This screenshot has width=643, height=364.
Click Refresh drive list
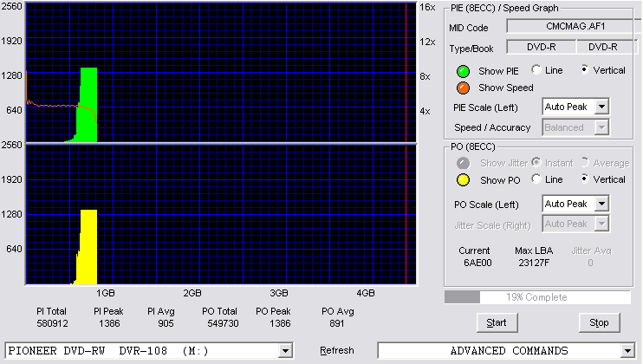pos(337,350)
